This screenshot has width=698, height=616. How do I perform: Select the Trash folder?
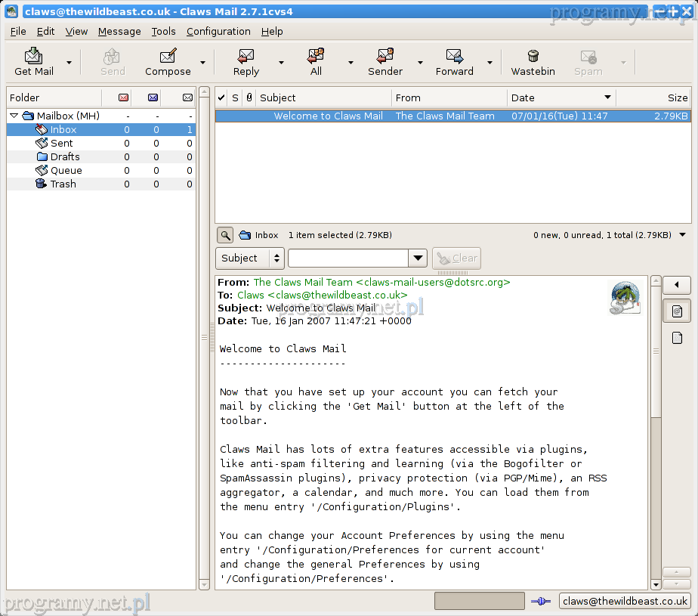63,184
